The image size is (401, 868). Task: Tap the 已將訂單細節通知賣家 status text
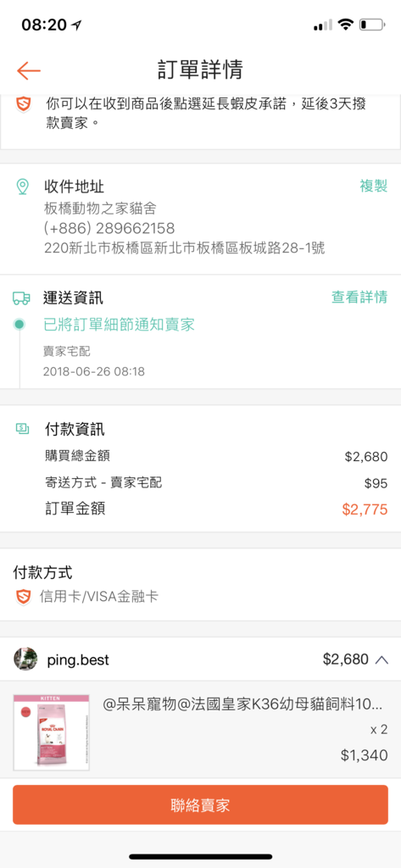119,325
